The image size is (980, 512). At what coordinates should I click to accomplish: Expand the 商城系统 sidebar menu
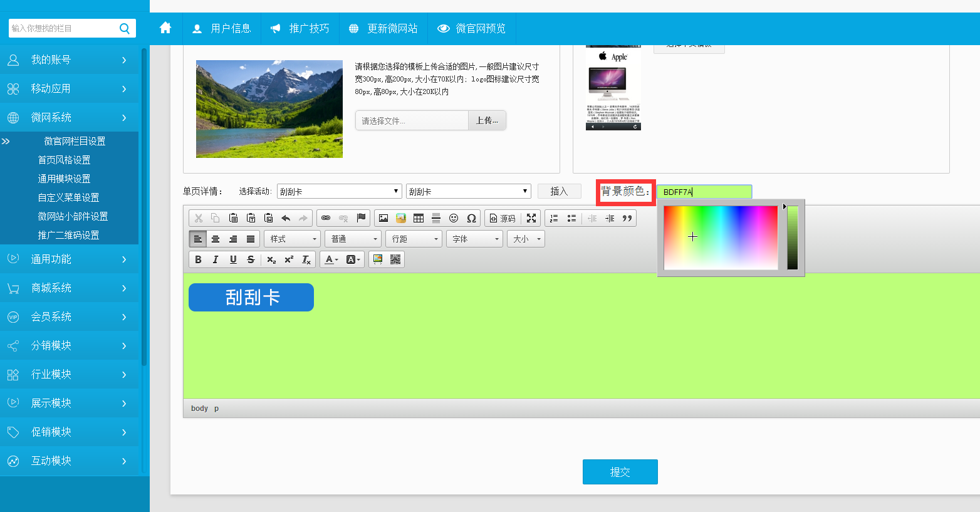click(69, 288)
